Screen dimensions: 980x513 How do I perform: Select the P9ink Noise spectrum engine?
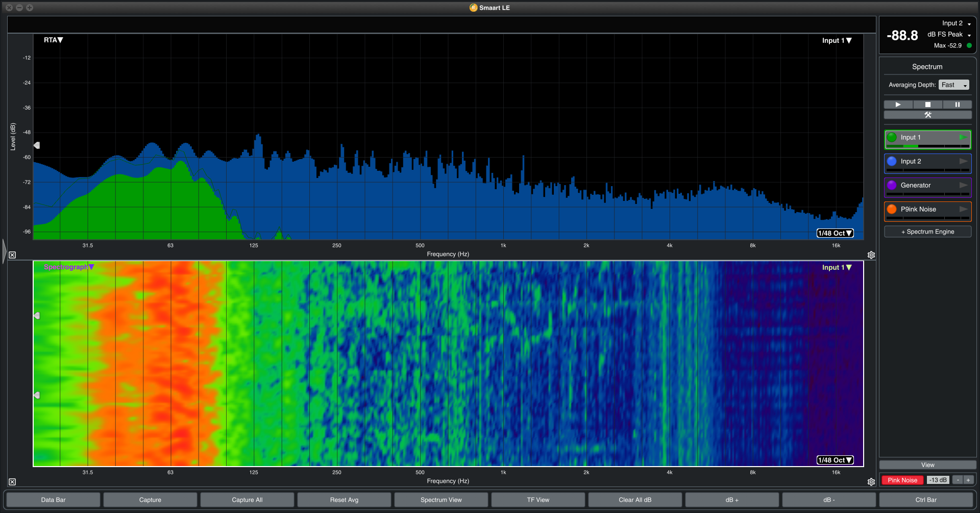click(928, 211)
